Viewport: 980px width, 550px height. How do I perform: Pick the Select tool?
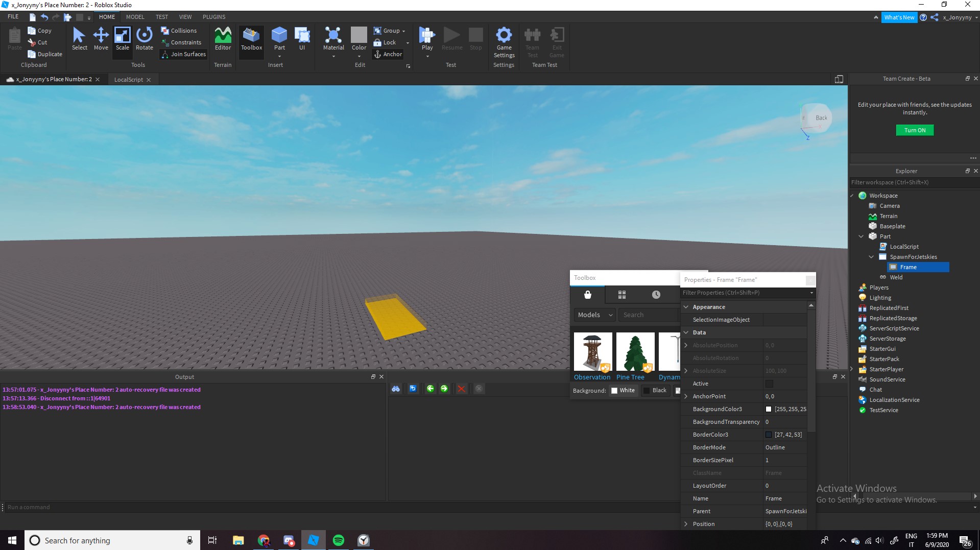[79, 39]
